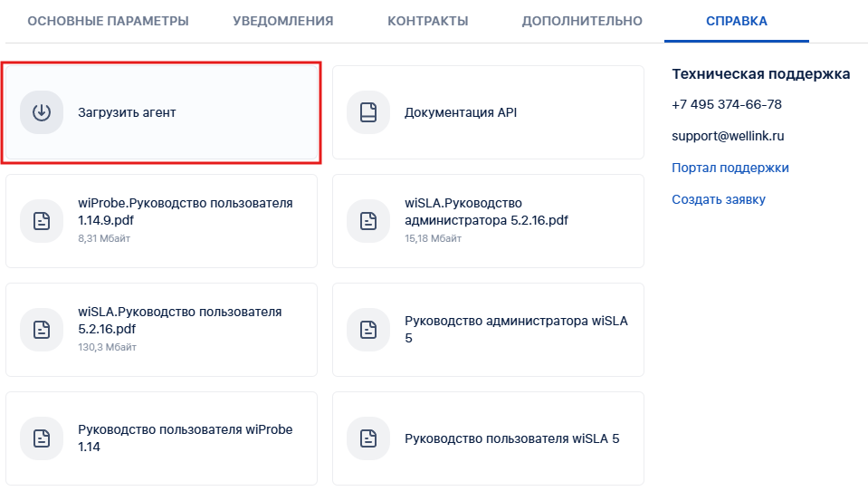868x491 pixels.
Task: Click the support@wellink.ru email address
Action: tap(727, 136)
